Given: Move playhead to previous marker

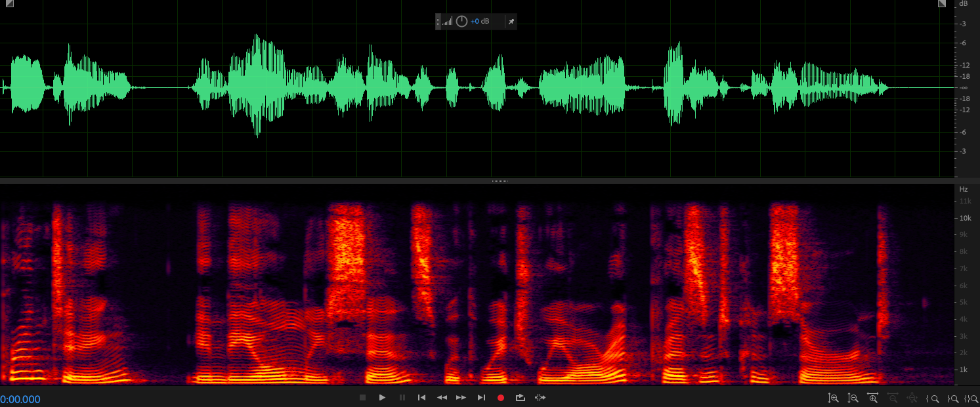Looking at the screenshot, I should coord(422,398).
